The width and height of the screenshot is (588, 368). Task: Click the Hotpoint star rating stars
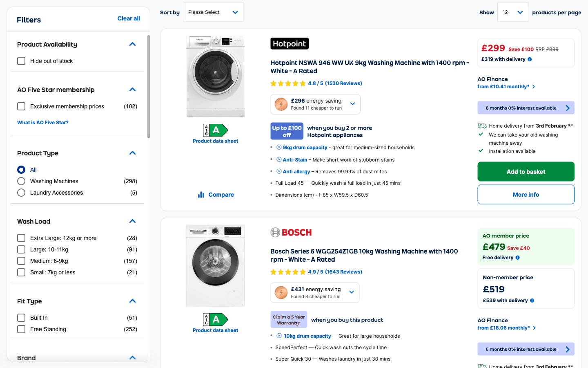(288, 83)
